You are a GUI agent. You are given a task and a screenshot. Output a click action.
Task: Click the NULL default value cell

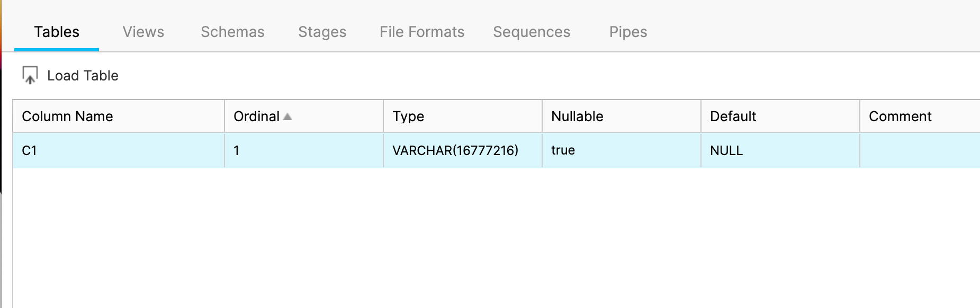(725, 150)
